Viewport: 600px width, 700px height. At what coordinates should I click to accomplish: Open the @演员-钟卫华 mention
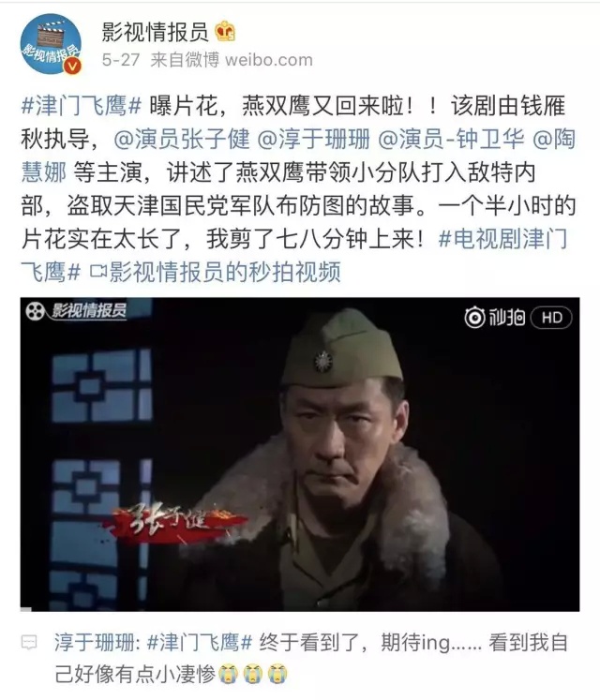coord(451,140)
